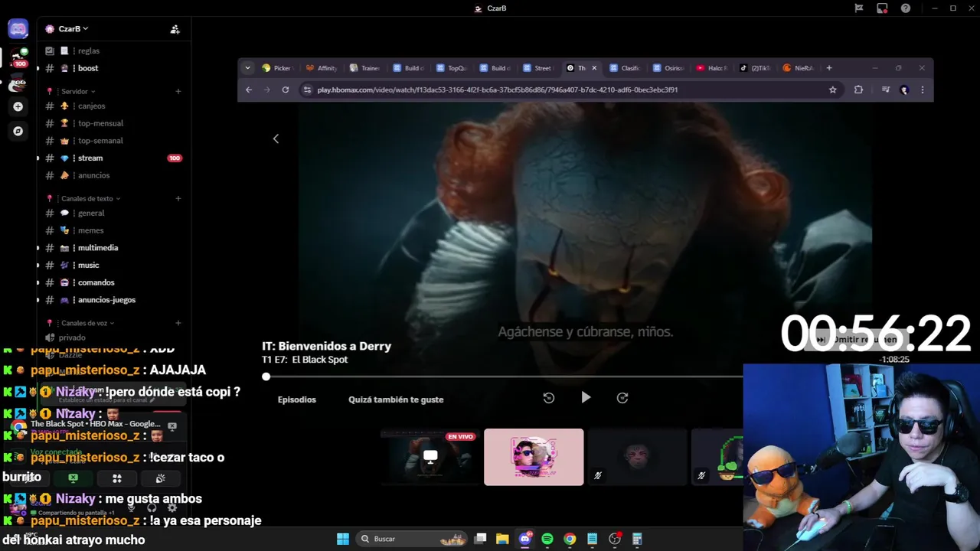
Task: Open Chrome extensions puzzle icon
Action: pos(858,90)
